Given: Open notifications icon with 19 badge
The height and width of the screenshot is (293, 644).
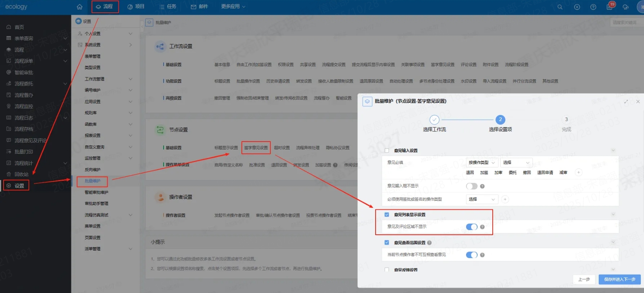Looking at the screenshot, I should (609, 7).
